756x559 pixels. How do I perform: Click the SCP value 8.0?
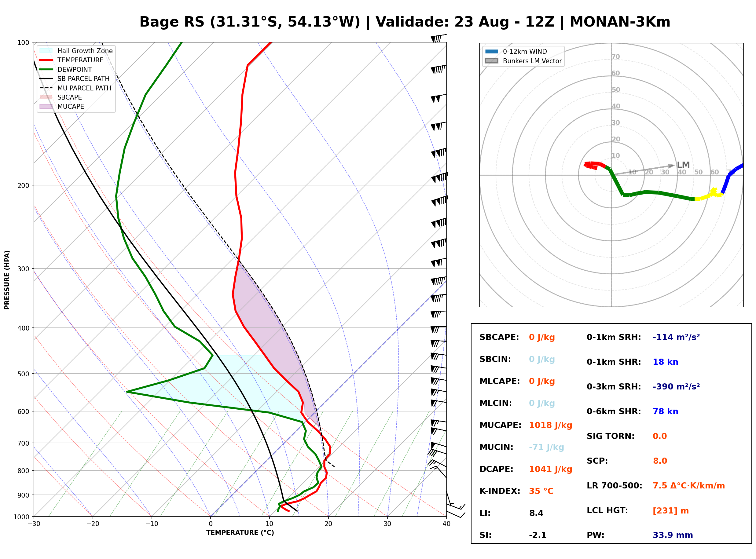(660, 461)
